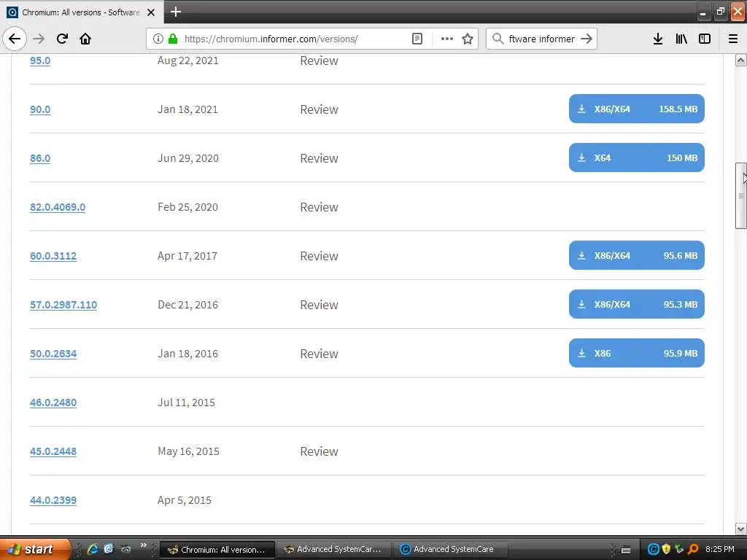Viewport: 747px width, 560px height.
Task: Open the hamburger application menu
Action: click(733, 39)
